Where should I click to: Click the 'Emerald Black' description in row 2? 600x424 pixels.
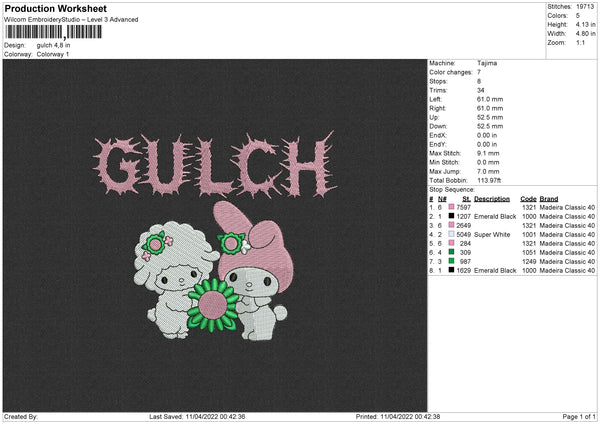coord(495,217)
